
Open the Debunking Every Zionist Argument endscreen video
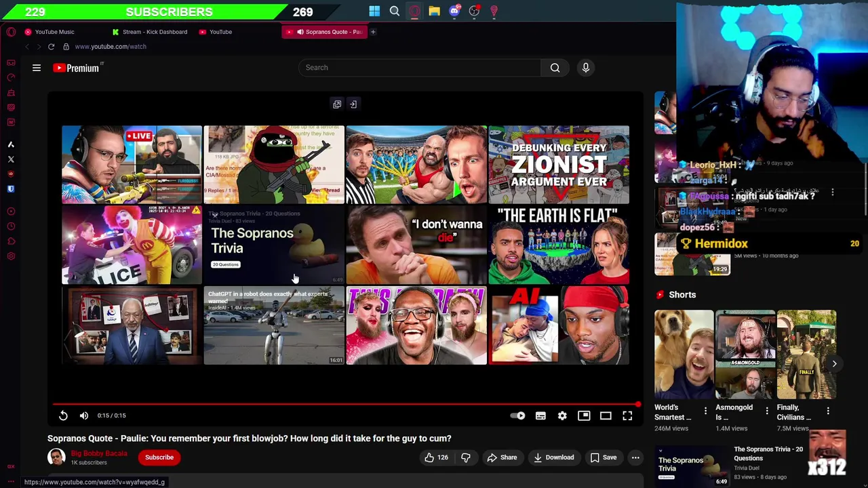coord(559,165)
